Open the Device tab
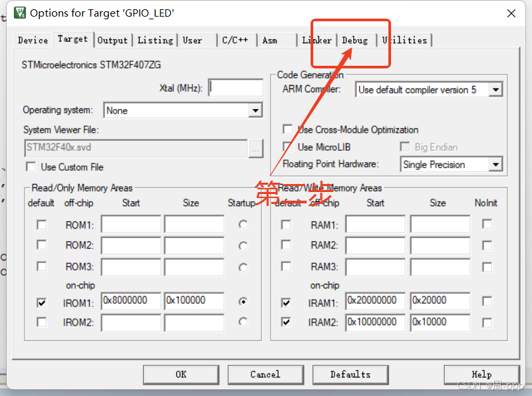 tap(32, 40)
